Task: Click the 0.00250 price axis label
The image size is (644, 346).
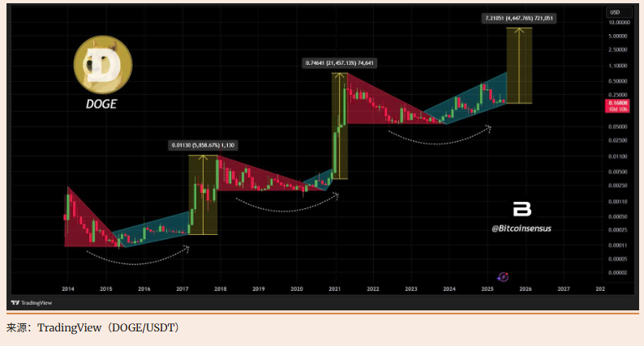Action: coord(618,186)
